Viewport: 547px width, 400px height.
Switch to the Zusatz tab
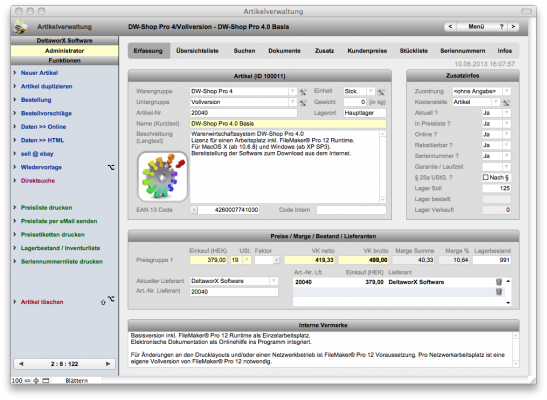coord(324,51)
